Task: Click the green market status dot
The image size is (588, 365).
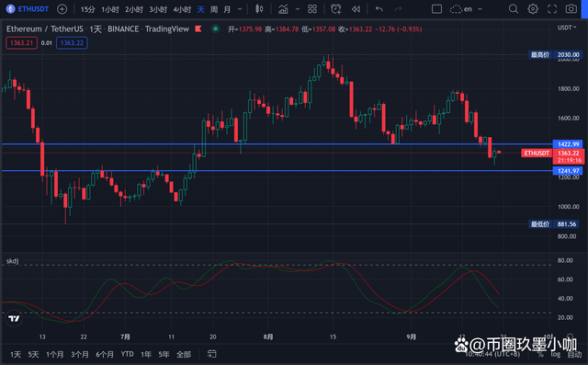Action: pos(215,29)
